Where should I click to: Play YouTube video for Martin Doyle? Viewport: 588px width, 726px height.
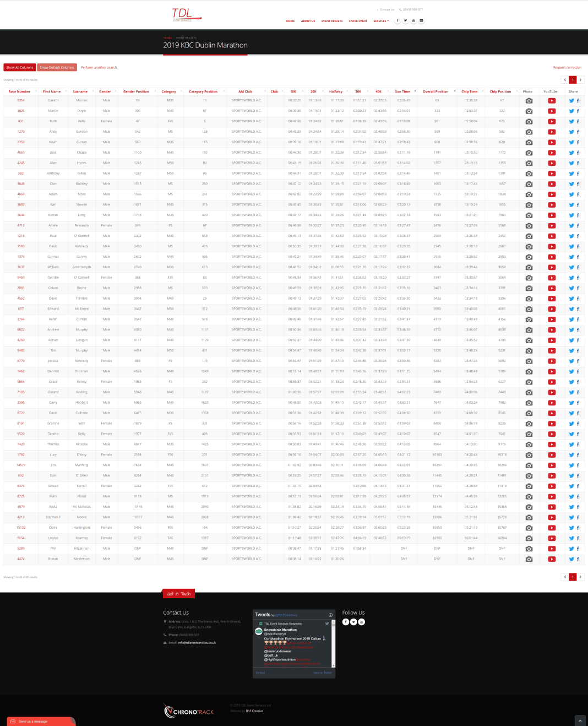[x=552, y=111]
